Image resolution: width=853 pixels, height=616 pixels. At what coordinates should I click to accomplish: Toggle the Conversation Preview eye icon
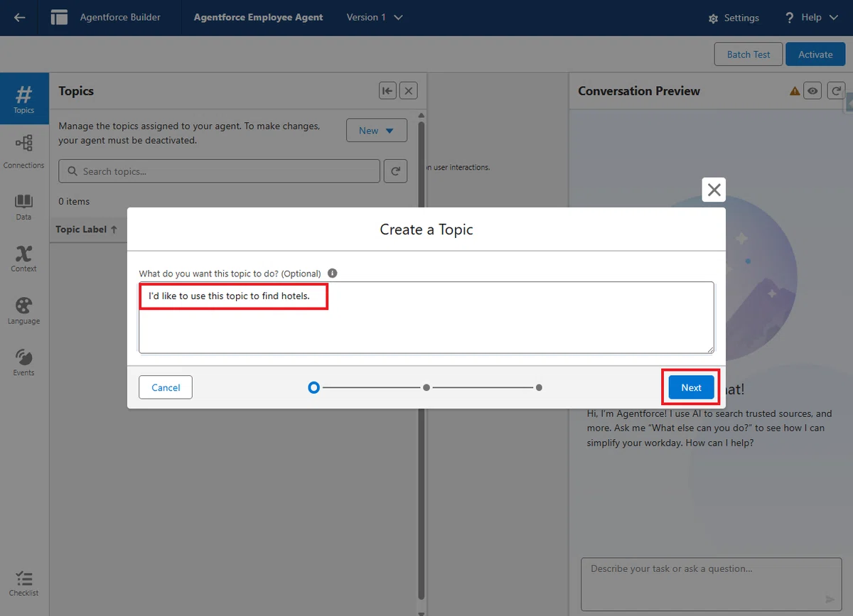pyautogui.click(x=813, y=91)
